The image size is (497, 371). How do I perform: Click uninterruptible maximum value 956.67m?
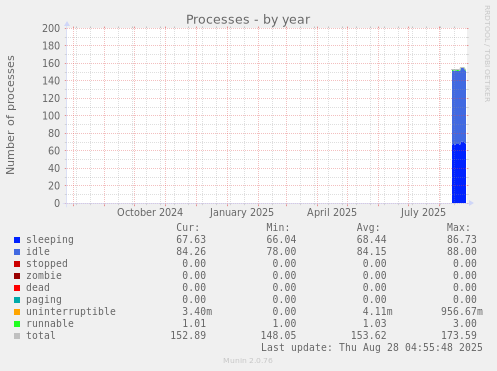coord(462,311)
